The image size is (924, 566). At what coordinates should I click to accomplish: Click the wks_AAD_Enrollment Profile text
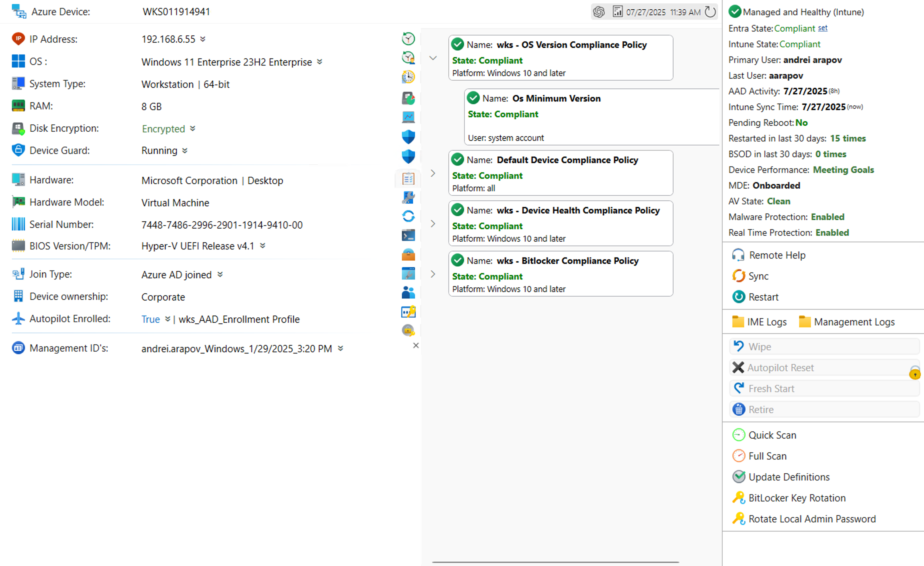239,319
